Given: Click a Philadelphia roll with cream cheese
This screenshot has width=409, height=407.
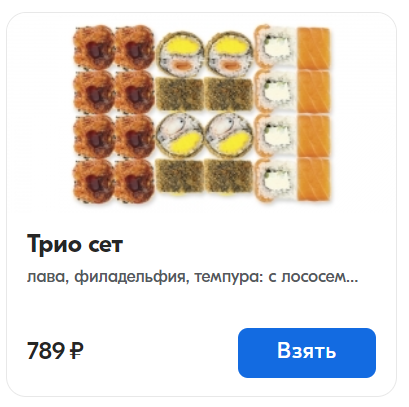Looking at the screenshot, I should (x=275, y=47).
